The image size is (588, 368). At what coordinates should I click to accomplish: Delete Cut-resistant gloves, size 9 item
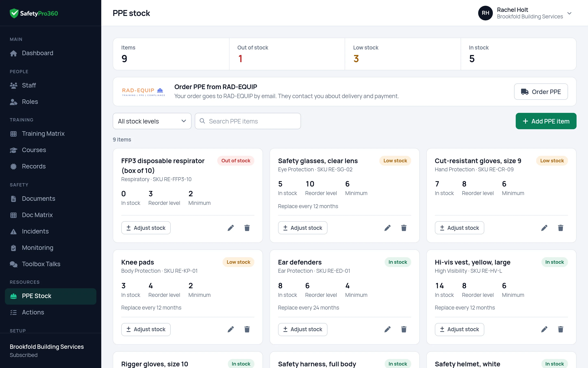(561, 228)
